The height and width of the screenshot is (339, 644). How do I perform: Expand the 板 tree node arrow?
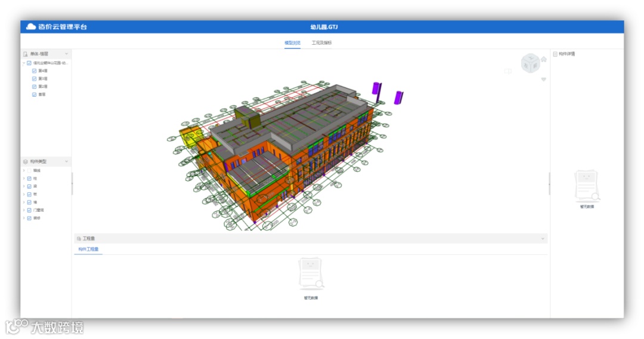pos(24,195)
